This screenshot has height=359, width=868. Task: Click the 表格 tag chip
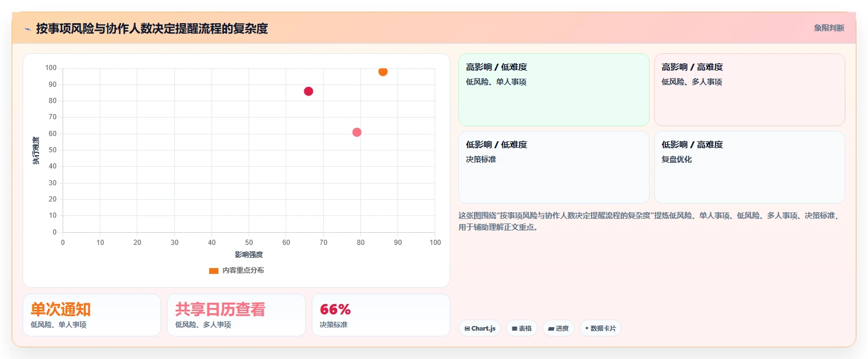pyautogui.click(x=521, y=328)
